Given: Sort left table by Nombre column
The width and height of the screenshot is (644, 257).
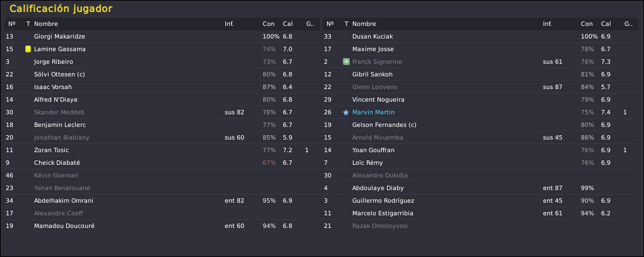Looking at the screenshot, I should click(x=46, y=24).
